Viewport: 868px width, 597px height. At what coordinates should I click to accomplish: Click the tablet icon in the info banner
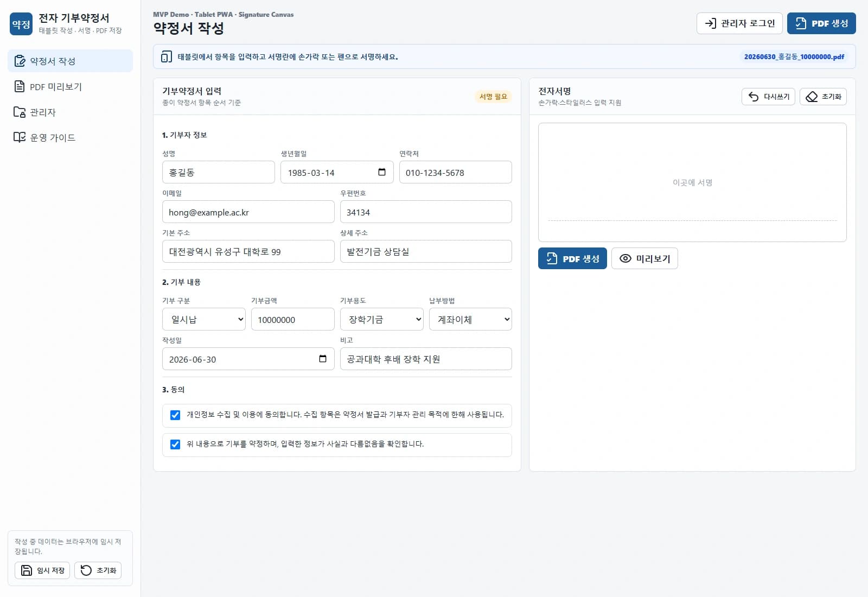tap(167, 56)
